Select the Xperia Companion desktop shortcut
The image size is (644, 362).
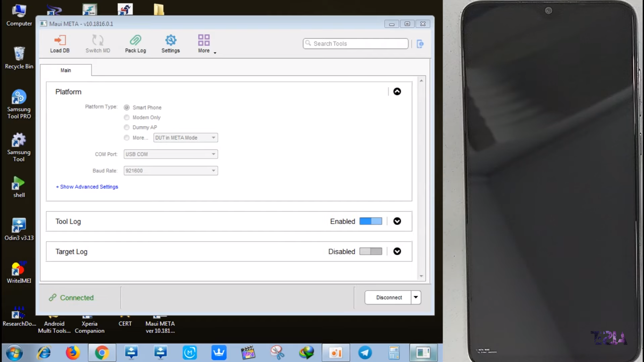90,324
